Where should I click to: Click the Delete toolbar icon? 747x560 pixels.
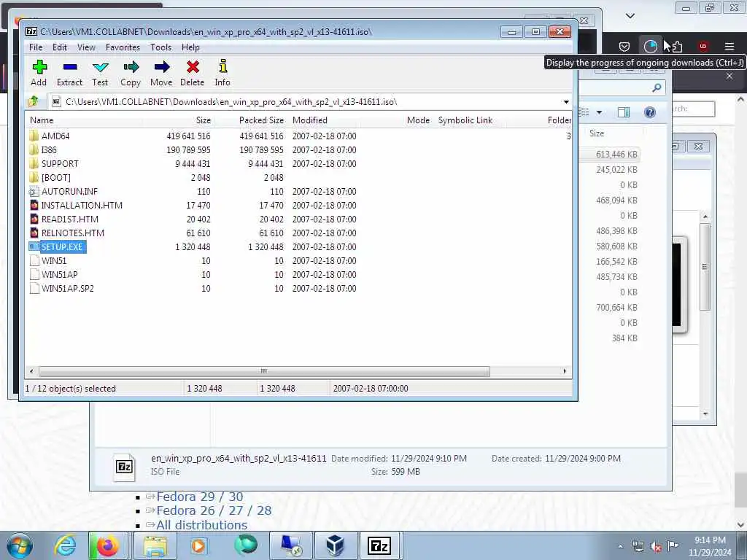pos(193,73)
